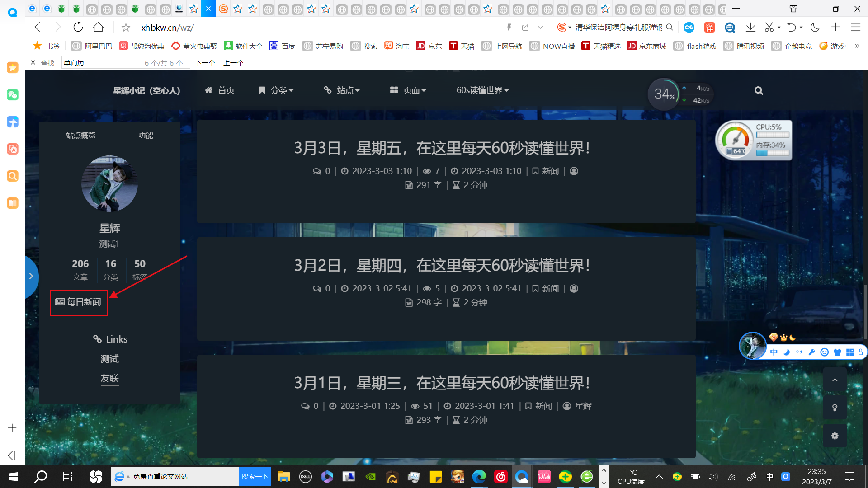868x488 pixels.
Task: Close the find bar
Action: tap(33, 62)
